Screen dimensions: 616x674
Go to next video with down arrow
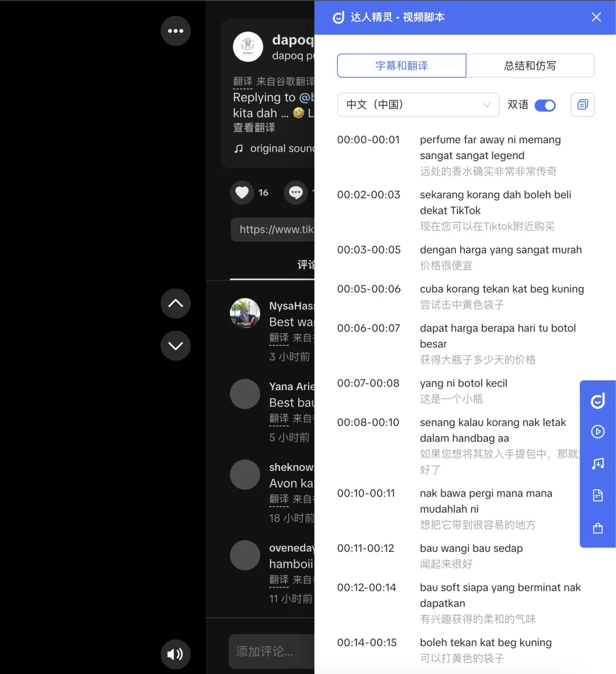(x=175, y=346)
